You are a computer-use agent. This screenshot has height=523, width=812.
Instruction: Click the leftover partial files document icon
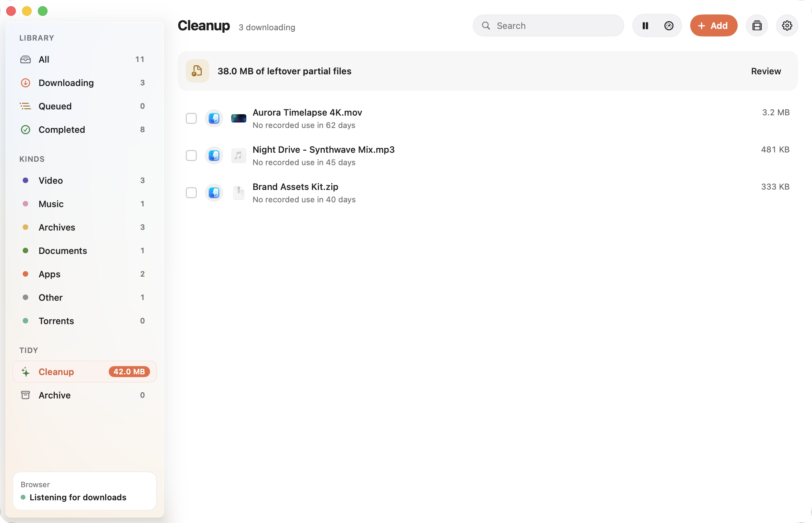click(x=197, y=71)
